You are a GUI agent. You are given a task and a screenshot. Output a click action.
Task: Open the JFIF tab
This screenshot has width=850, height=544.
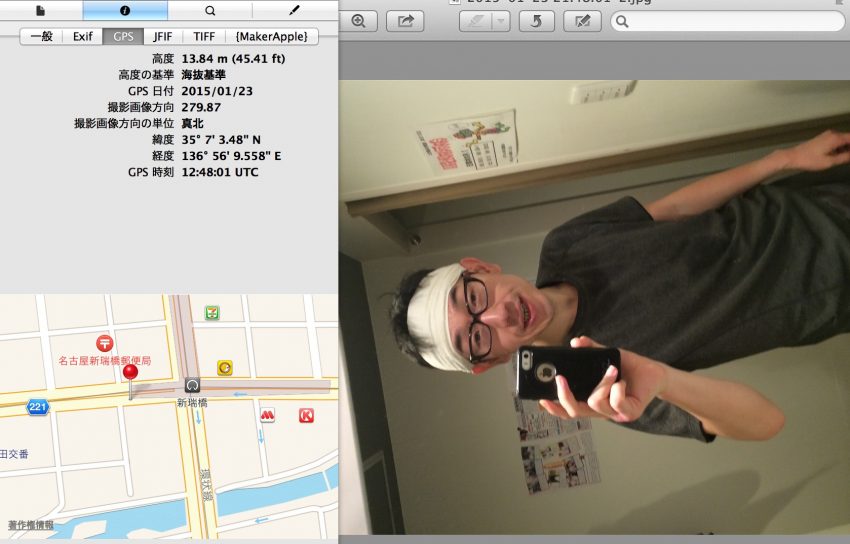click(x=163, y=36)
